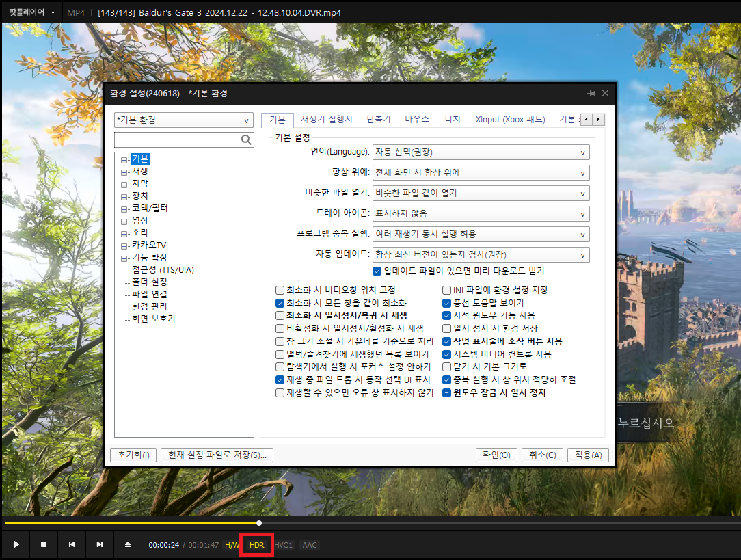Viewport: 741px width, 560px height.
Task: Stop playback with the stop button
Action: [44, 544]
